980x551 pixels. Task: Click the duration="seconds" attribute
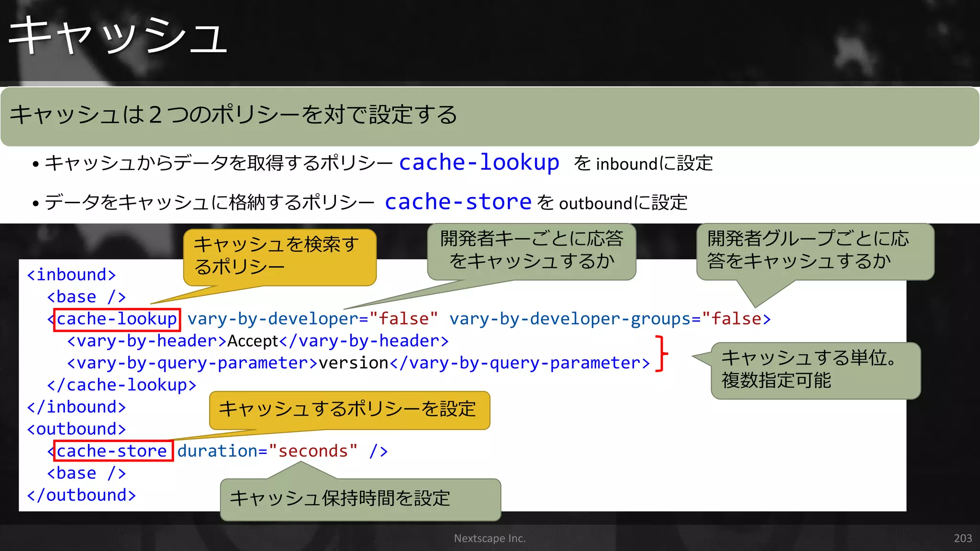[267, 451]
